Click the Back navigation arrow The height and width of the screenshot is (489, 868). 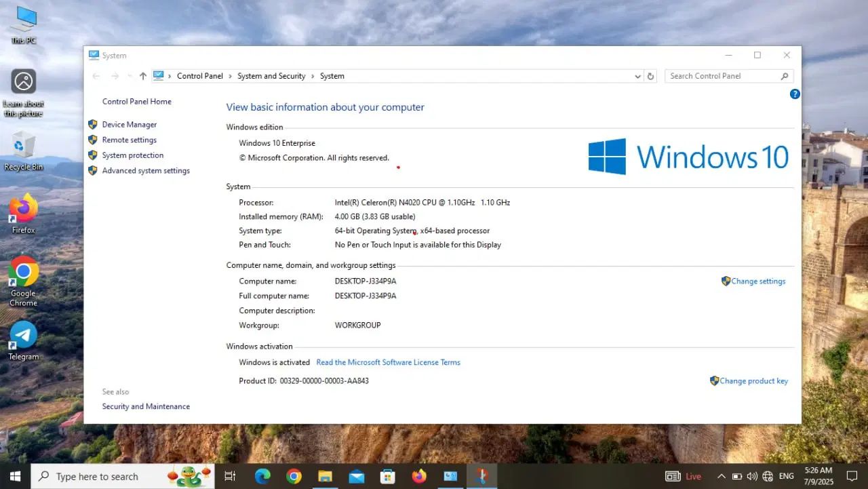coord(96,76)
